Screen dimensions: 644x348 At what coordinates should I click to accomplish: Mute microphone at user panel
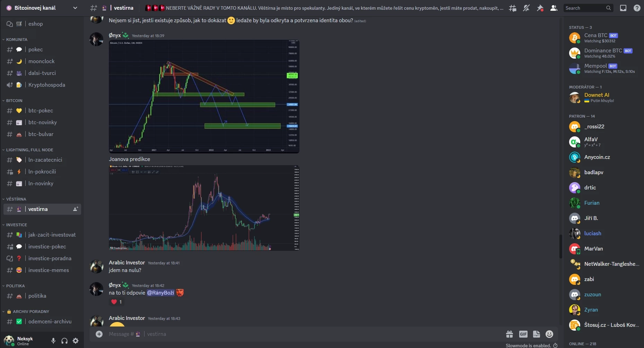(53, 341)
